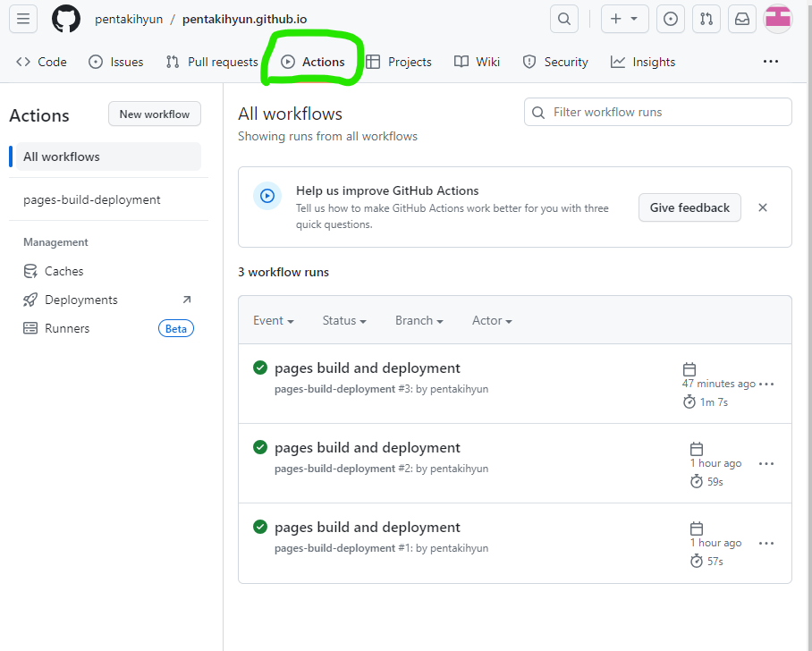Click the Caches database icon
The height and width of the screenshot is (651, 812).
30,271
